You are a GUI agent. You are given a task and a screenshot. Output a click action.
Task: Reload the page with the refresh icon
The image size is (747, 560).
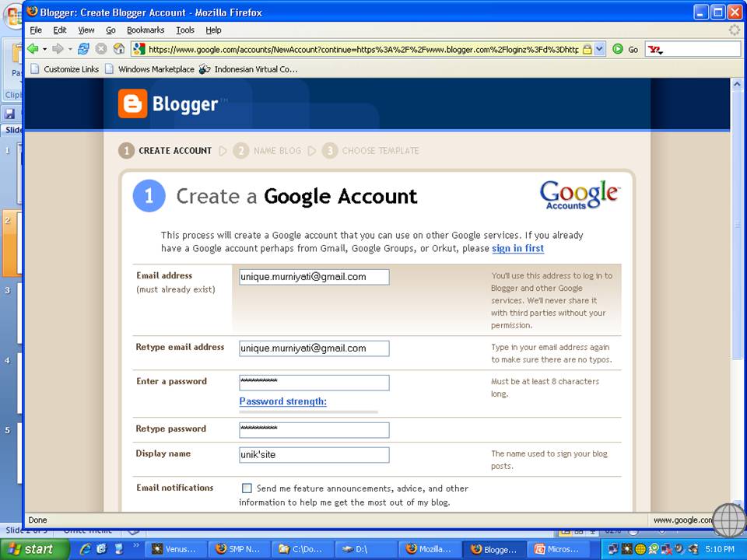coord(83,48)
